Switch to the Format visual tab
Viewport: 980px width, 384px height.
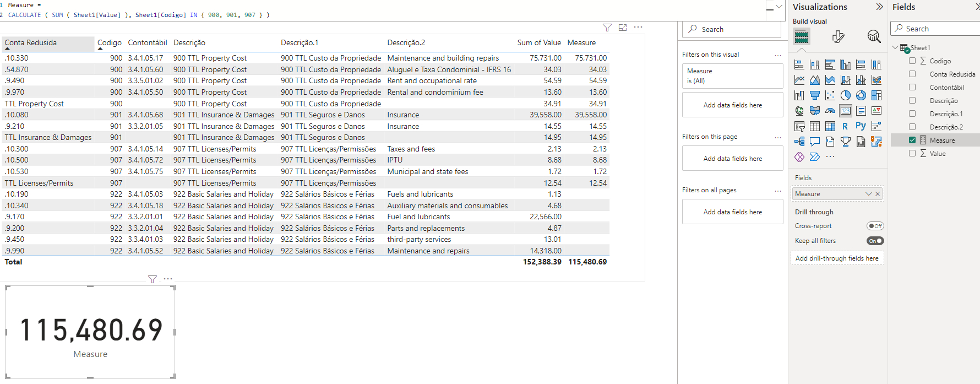[x=838, y=37]
